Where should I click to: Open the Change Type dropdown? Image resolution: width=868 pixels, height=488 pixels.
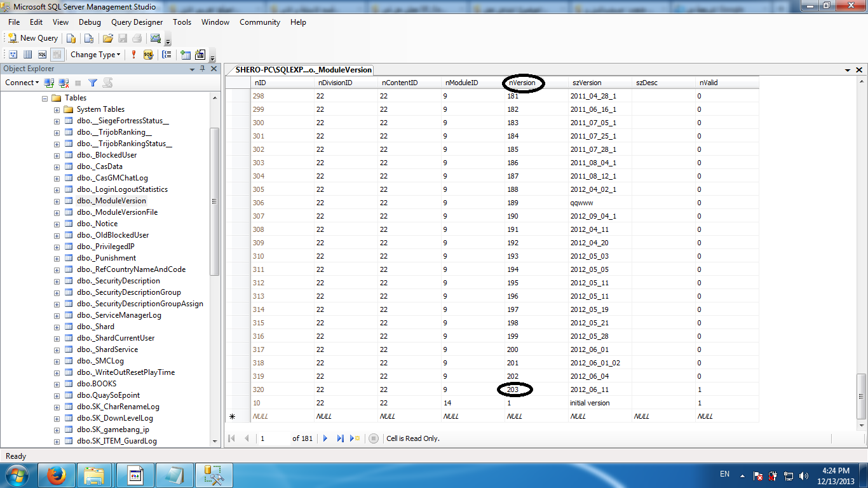(x=95, y=55)
